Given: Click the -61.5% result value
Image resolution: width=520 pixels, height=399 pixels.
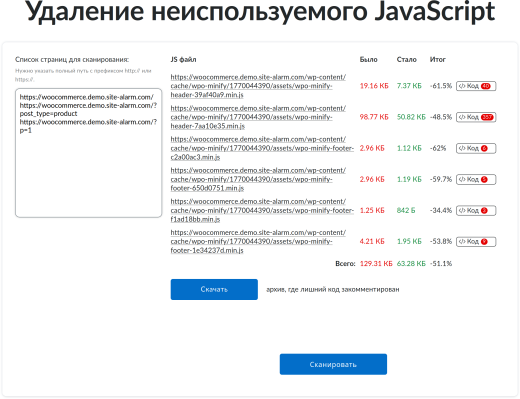Looking at the screenshot, I should [441, 86].
